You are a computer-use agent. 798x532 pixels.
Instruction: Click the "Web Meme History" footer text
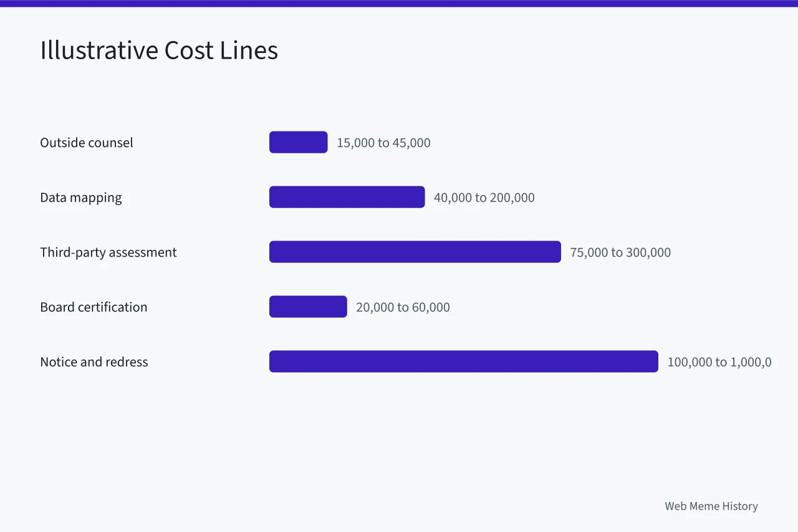point(711,506)
